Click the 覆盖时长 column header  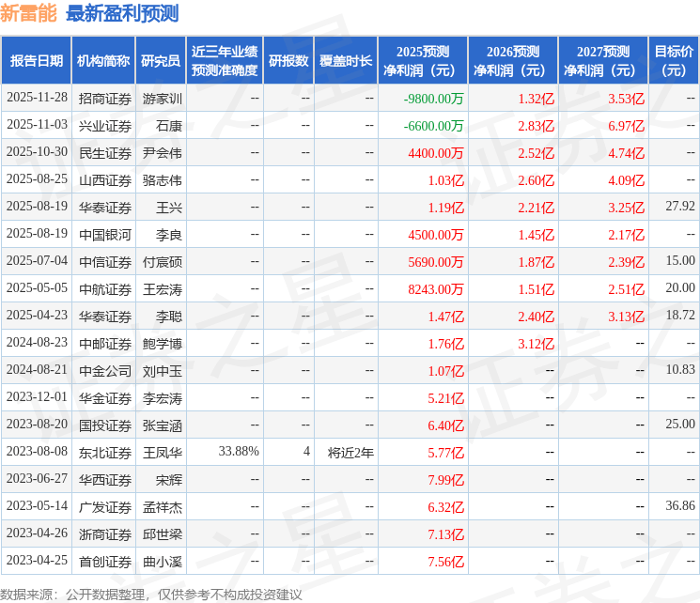coord(346,61)
